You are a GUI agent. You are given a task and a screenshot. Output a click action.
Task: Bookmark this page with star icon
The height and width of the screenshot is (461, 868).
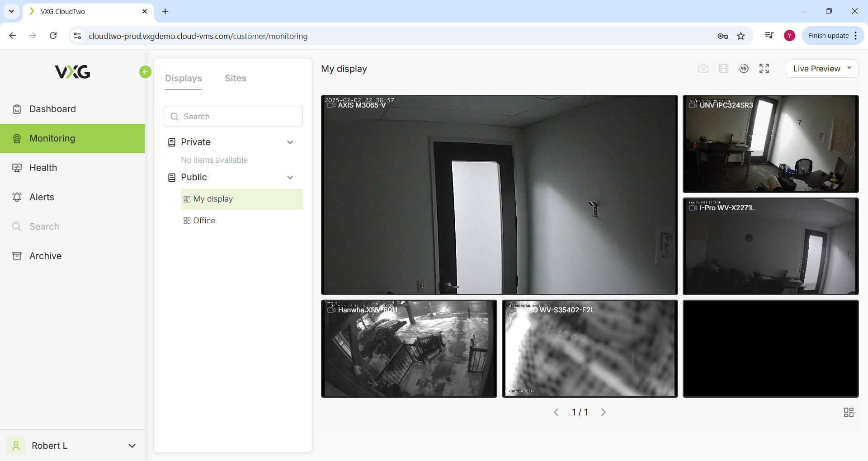click(x=741, y=36)
